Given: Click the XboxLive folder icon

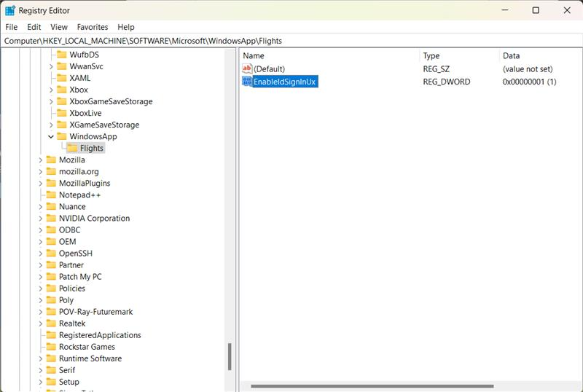Looking at the screenshot, I should [61, 114].
